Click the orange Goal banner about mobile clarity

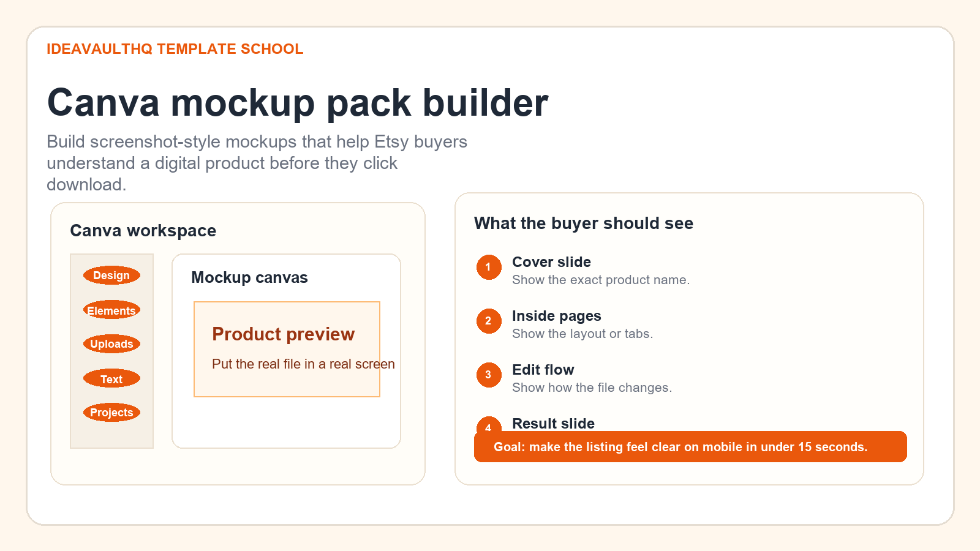pos(690,447)
